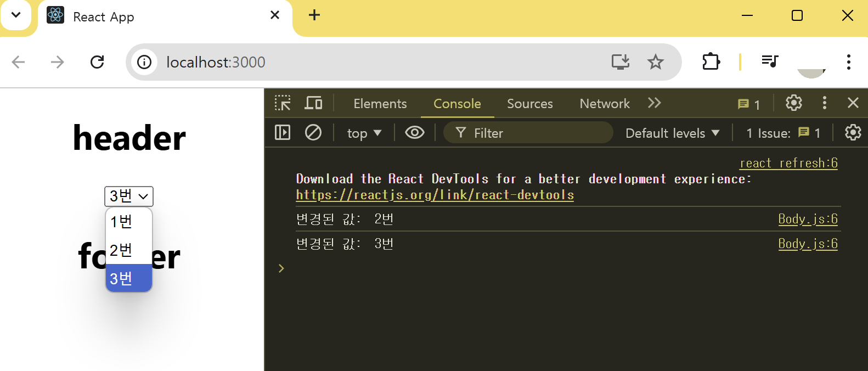Screen dimensions: 868x371
Task: Select the highlighted 3번 option
Action: (129, 278)
